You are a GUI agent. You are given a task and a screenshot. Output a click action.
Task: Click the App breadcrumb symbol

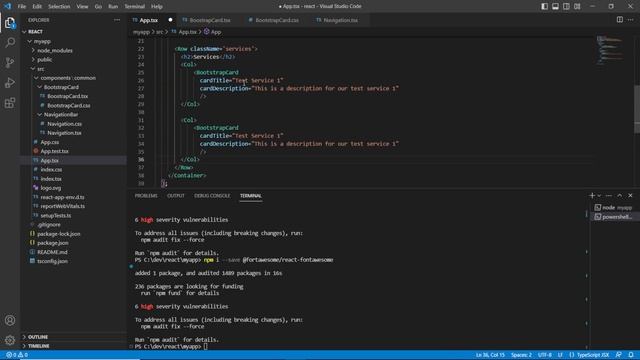pos(212,32)
